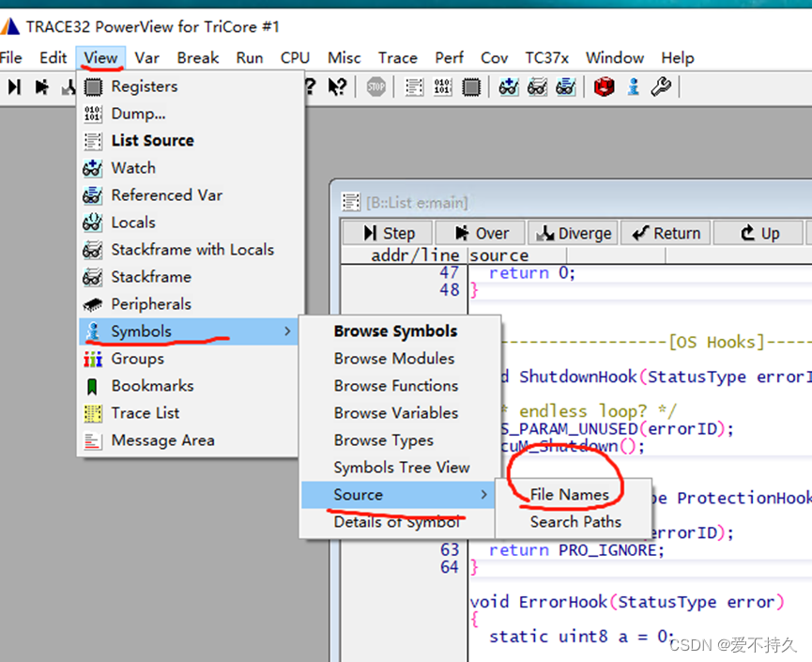Viewport: 812px width, 662px height.
Task: Open registers chip toolbar icon
Action: [x=471, y=86]
